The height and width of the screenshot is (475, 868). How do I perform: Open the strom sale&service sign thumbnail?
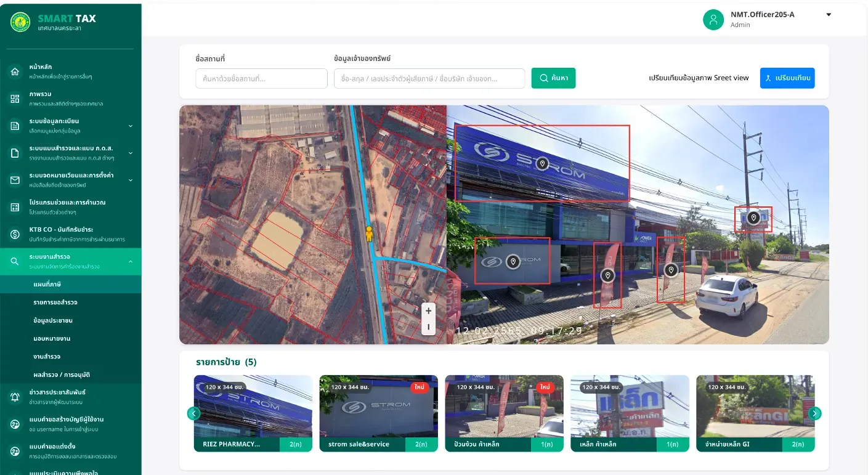379,413
